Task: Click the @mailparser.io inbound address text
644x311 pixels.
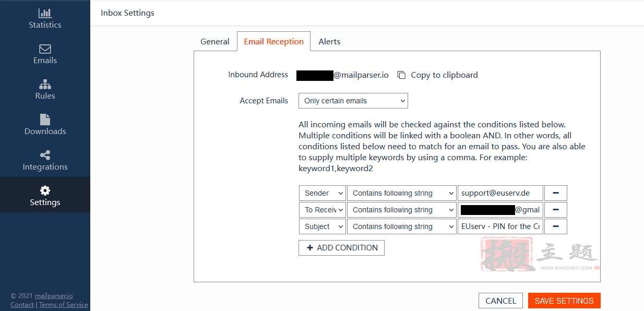Action: coord(361,75)
